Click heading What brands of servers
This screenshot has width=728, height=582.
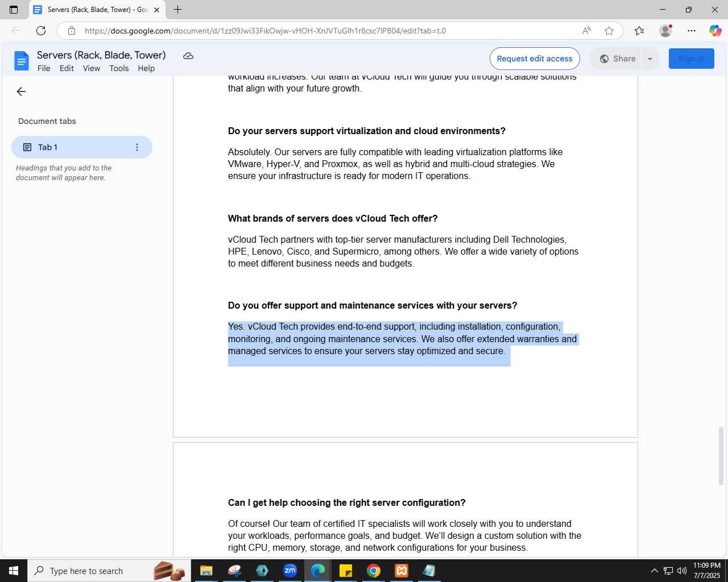[x=333, y=218]
